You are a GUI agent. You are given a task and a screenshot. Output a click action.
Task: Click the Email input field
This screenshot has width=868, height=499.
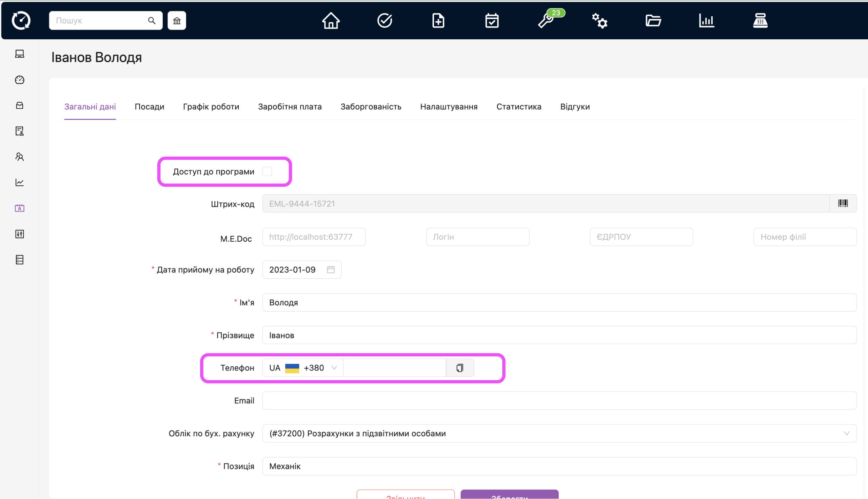559,401
